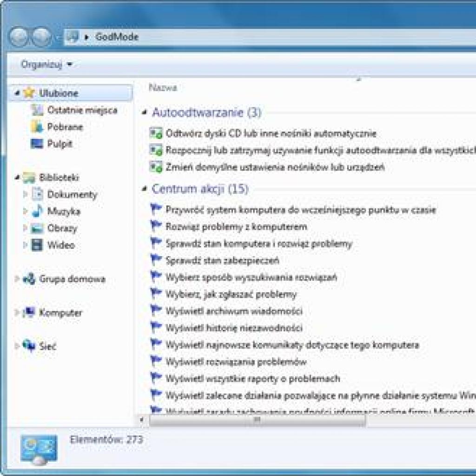Click autoplay icon beside 'Zmień domyślne ustawienia'

coord(156,167)
